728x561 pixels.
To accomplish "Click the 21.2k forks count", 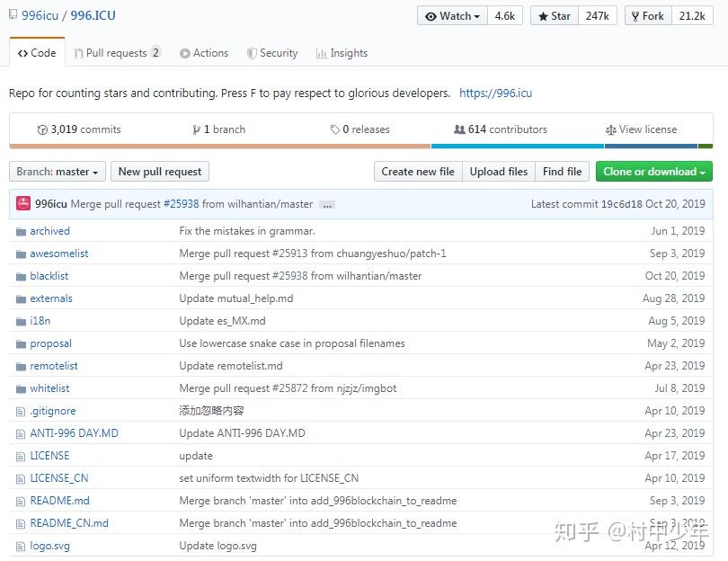I will pyautogui.click(x=692, y=16).
